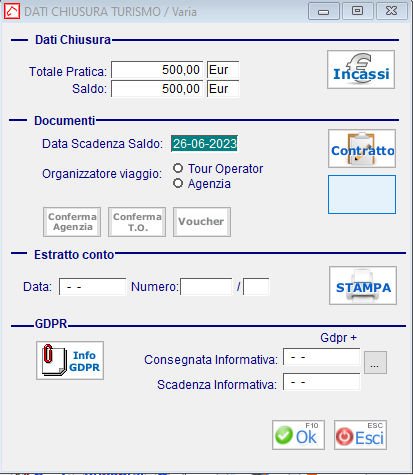This screenshot has width=413, height=475.
Task: Click the Dati Chiusura section heading
Action: 73,40
